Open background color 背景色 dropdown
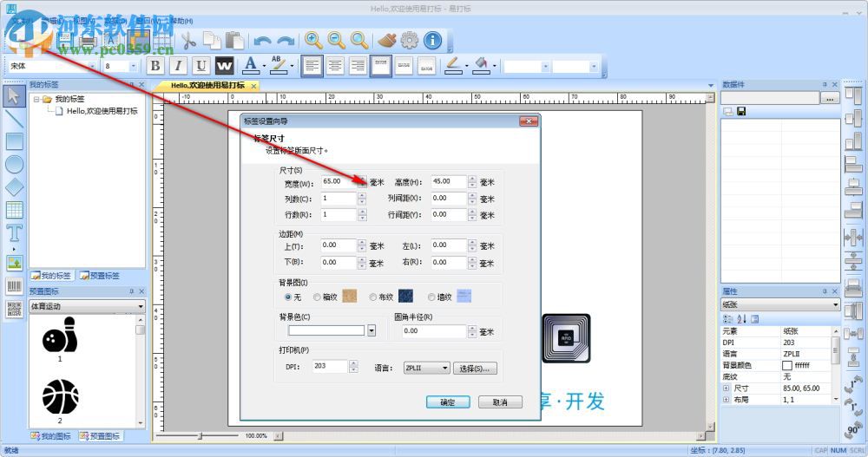Screen dimensions: 868x457 pyautogui.click(x=372, y=331)
